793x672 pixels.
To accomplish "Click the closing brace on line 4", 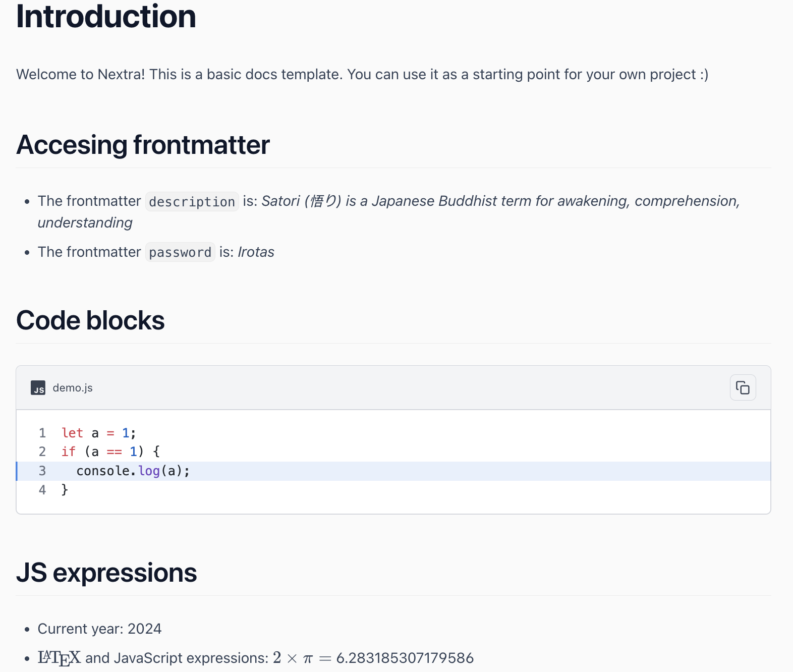I will 65,489.
